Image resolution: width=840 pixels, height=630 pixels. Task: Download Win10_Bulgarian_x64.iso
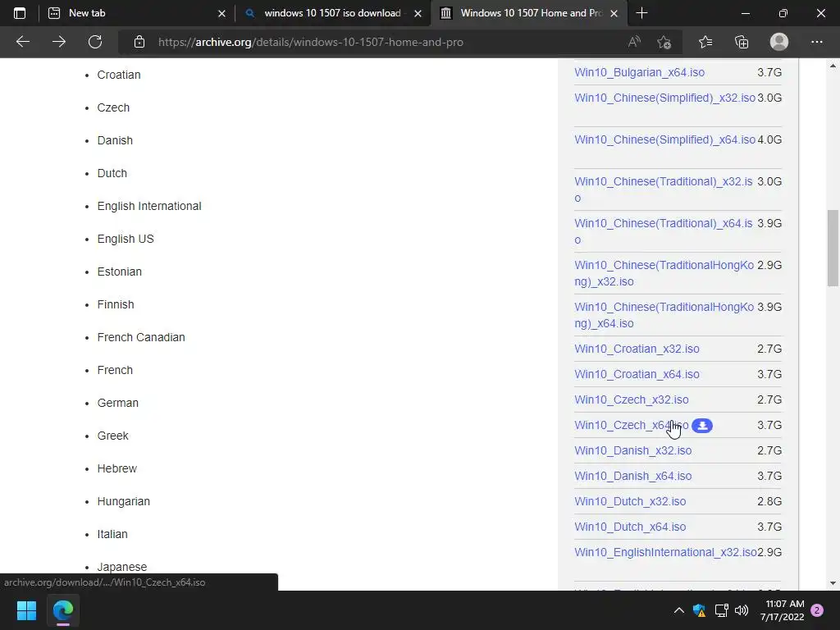pos(639,72)
